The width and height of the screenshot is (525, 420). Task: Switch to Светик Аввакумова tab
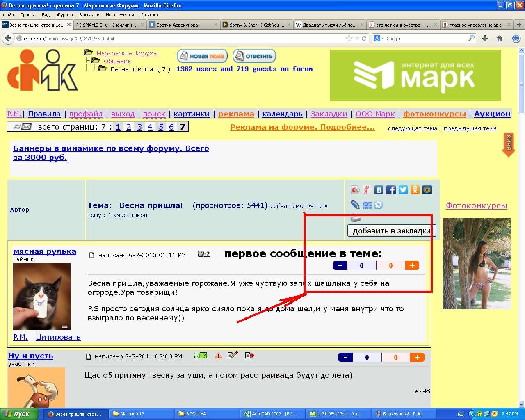(x=183, y=25)
